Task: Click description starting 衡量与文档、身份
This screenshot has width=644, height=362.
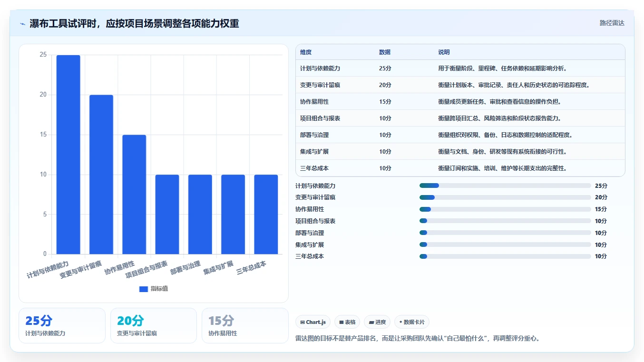Action: [x=502, y=152]
